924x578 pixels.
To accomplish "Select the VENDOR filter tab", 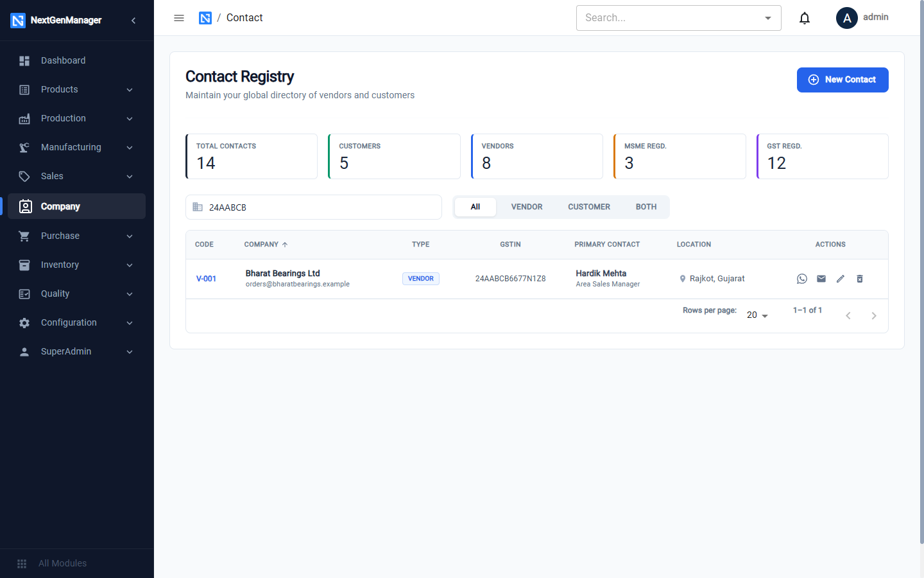I will (527, 207).
